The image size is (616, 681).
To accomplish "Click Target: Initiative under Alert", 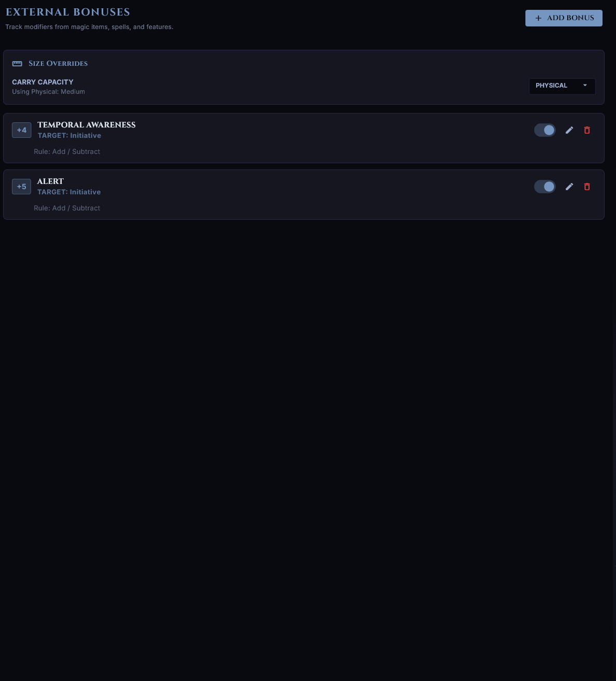I will click(69, 192).
